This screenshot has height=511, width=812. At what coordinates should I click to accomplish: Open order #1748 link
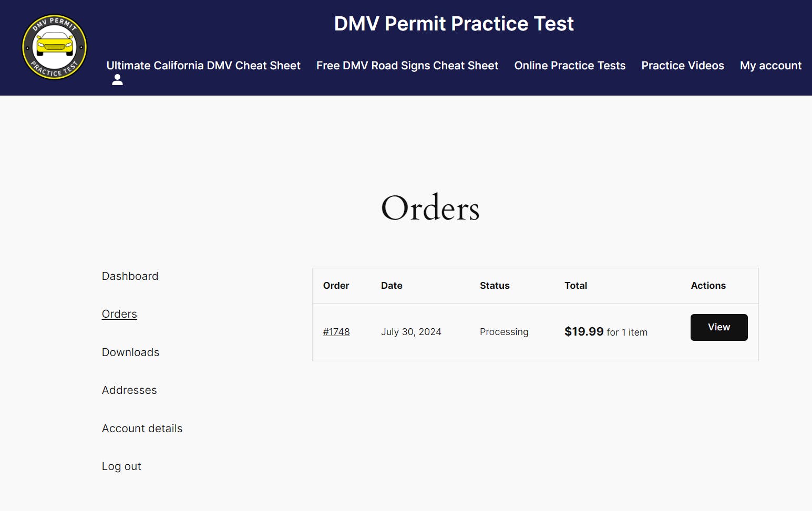(336, 332)
